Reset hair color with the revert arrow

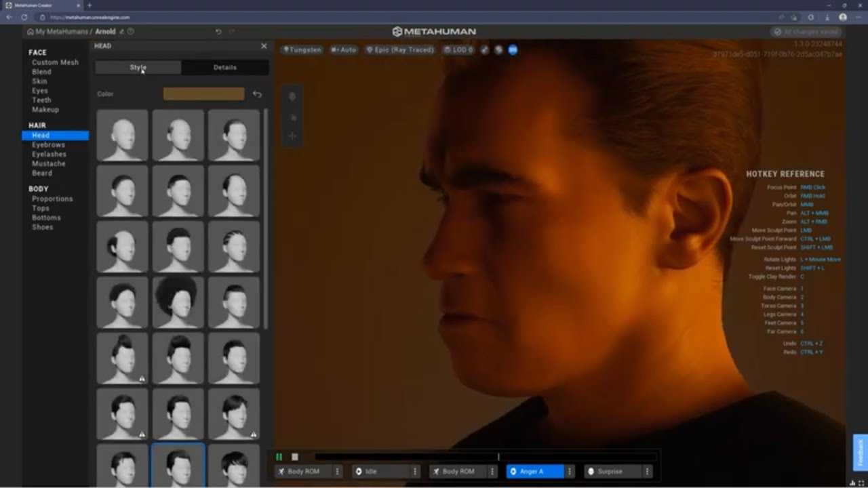(x=257, y=94)
